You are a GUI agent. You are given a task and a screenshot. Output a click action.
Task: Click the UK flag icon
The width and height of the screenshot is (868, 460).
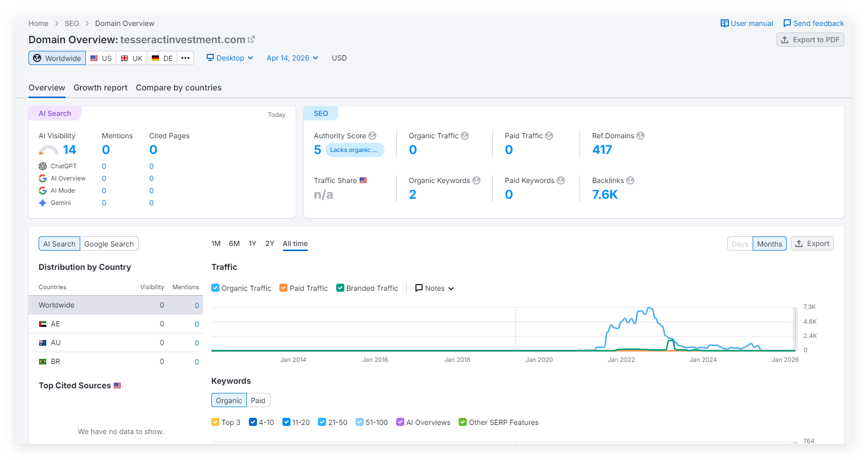click(x=124, y=58)
